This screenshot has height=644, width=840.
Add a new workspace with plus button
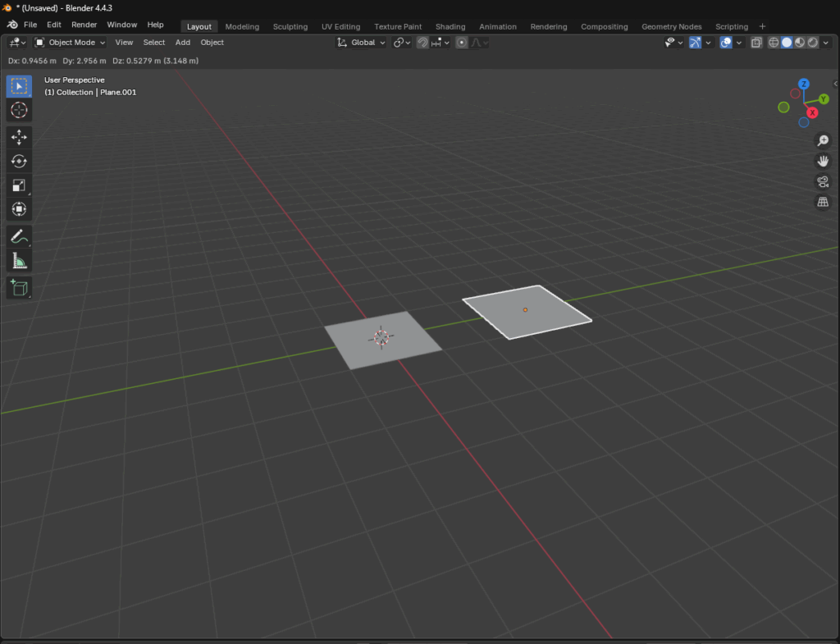[762, 26]
